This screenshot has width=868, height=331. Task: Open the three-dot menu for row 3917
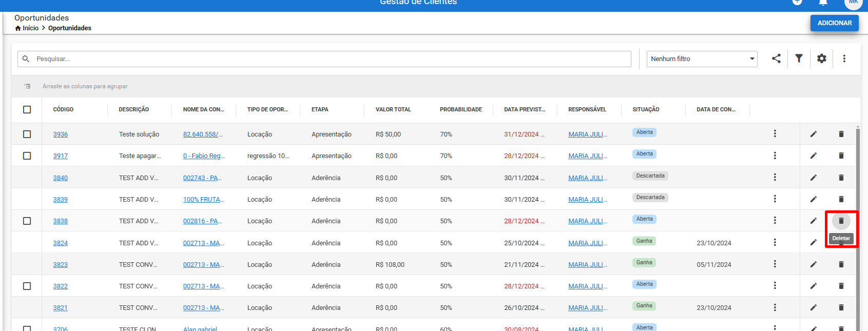click(x=775, y=155)
